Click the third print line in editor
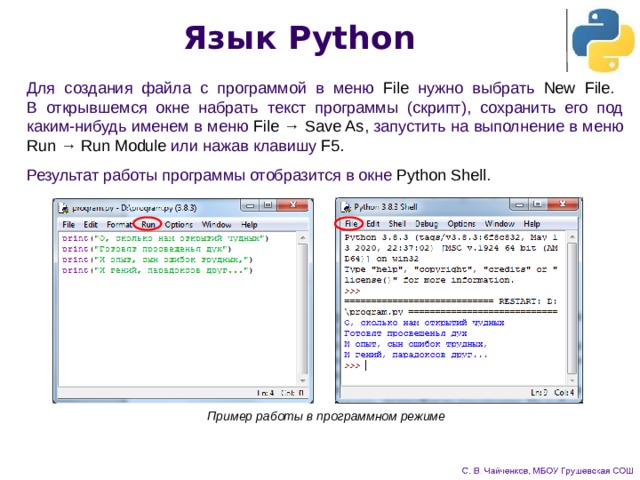The height and width of the screenshot is (480, 640). point(157,260)
